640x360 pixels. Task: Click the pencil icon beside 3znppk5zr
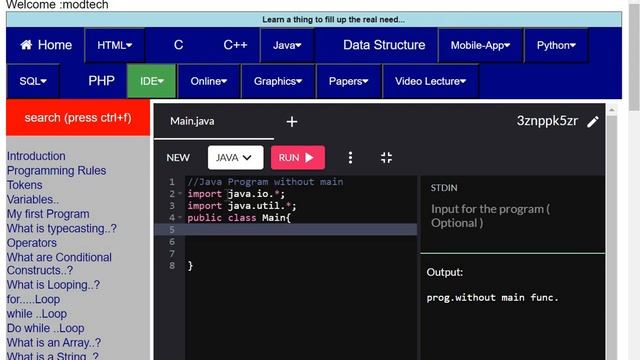[593, 122]
